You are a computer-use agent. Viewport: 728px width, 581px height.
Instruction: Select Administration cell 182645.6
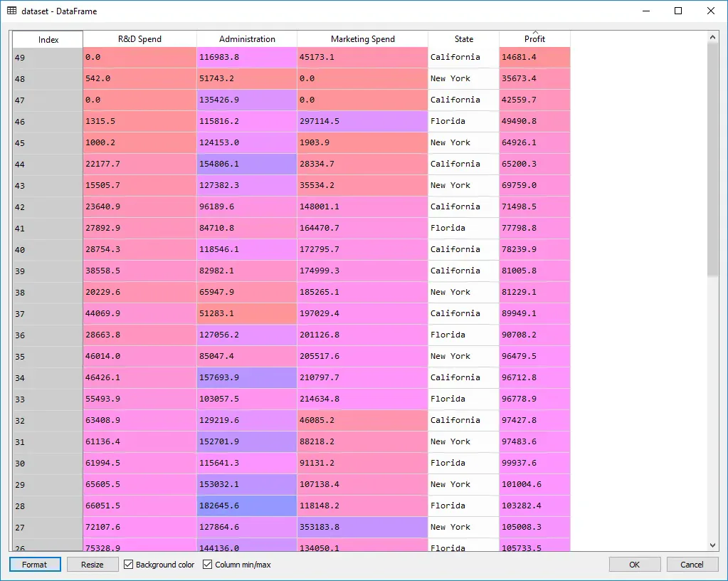pyautogui.click(x=246, y=506)
